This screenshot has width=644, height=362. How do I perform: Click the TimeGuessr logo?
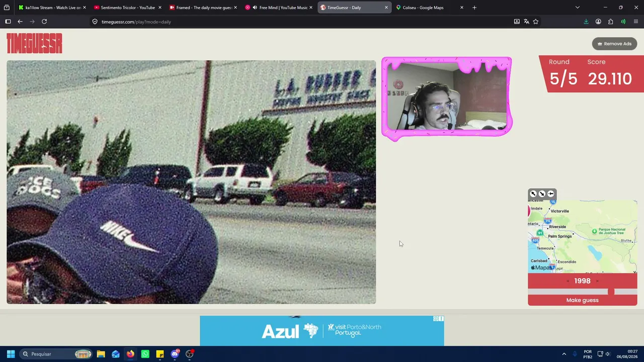pyautogui.click(x=34, y=43)
